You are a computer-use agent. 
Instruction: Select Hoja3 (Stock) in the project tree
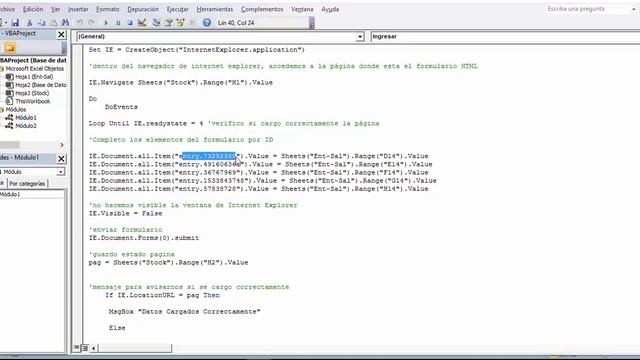point(32,93)
